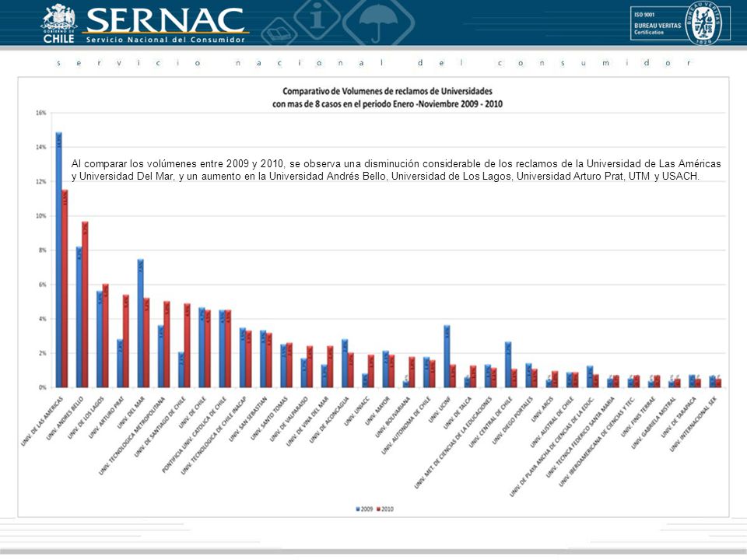747x560 pixels.
Task: Click the 14% y-axis label
Action: tap(41, 147)
